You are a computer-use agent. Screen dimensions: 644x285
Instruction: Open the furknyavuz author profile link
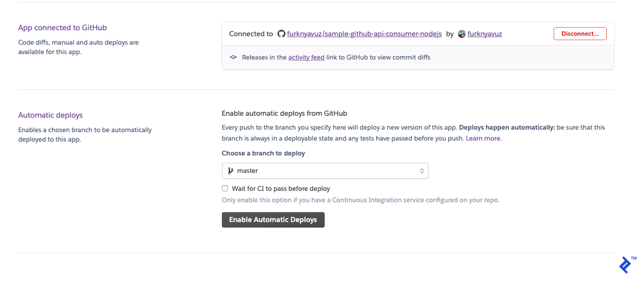click(x=485, y=34)
